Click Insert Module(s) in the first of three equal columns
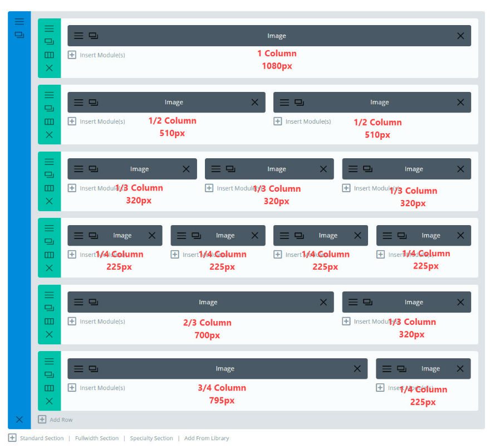The width and height of the screenshot is (490, 448). point(95,188)
